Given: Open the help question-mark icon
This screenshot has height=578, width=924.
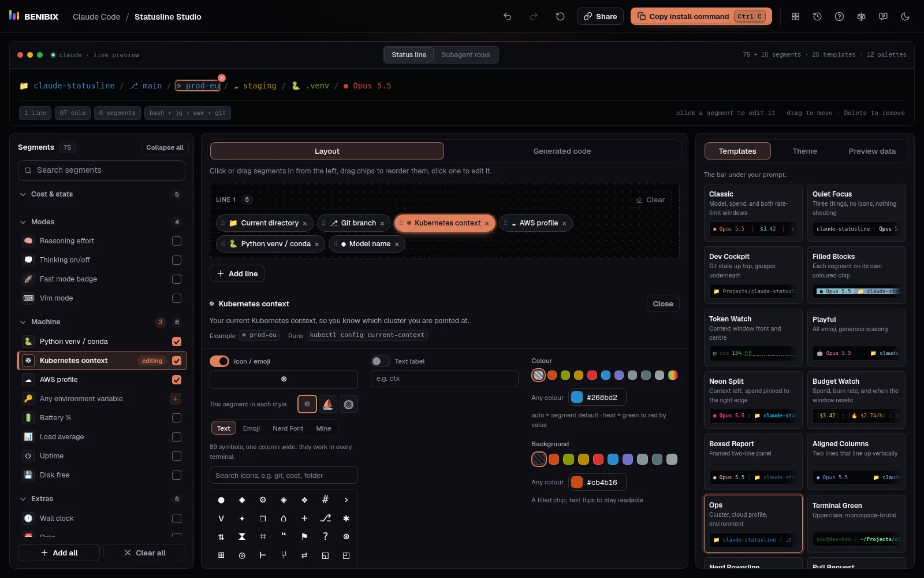Looking at the screenshot, I should pyautogui.click(x=839, y=17).
